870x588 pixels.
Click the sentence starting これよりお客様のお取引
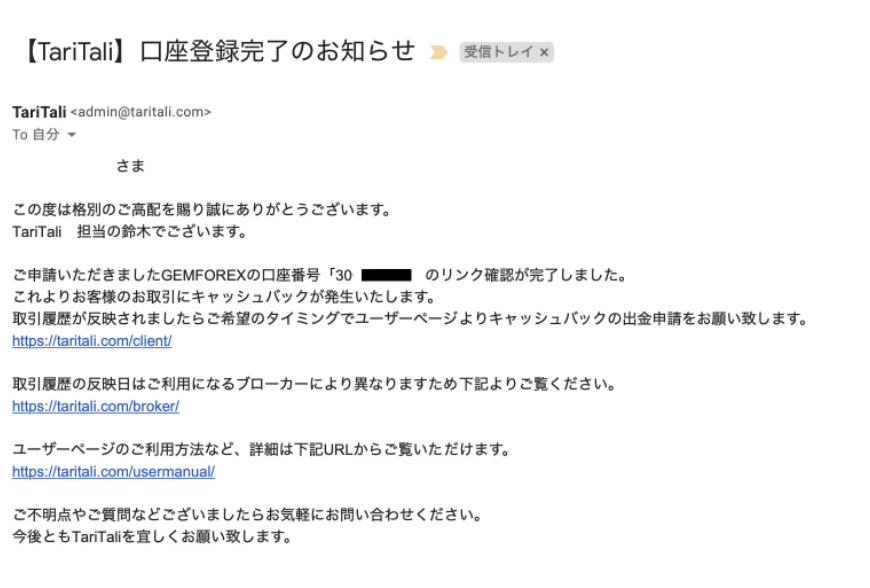(225, 297)
